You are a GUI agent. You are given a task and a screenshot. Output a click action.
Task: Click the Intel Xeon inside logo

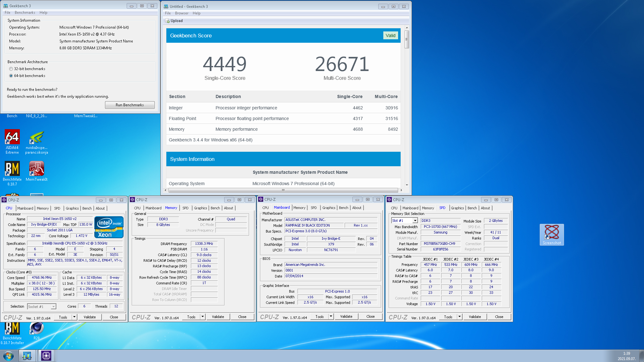tap(109, 228)
